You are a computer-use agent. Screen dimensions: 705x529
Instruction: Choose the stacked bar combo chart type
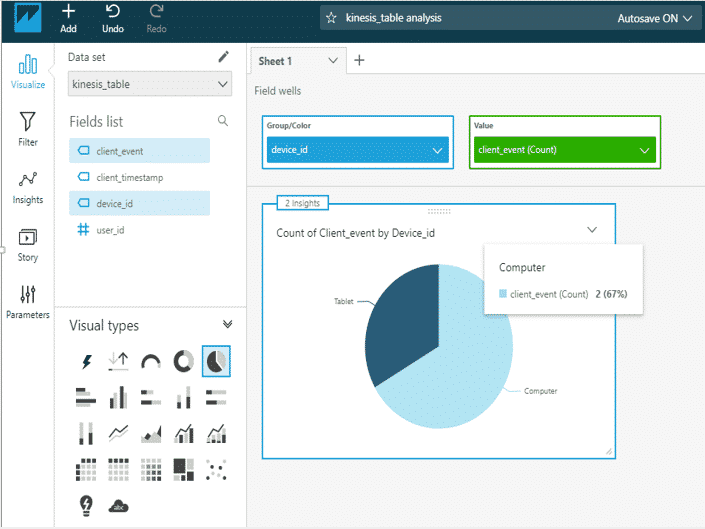pos(216,433)
